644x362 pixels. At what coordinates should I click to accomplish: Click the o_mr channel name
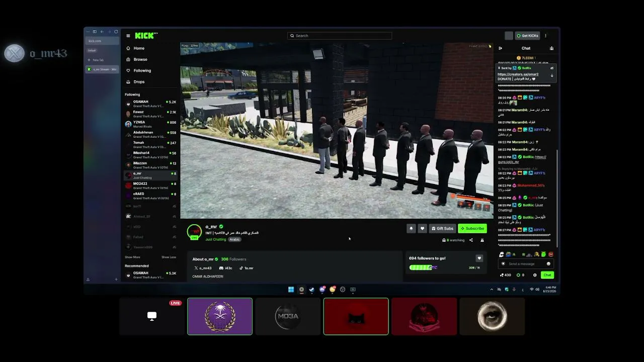(x=211, y=227)
